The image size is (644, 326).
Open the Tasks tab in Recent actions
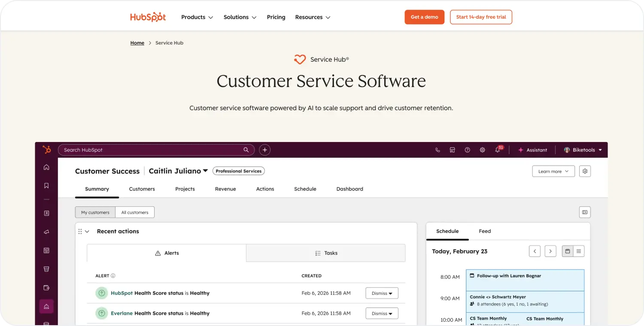tap(326, 253)
